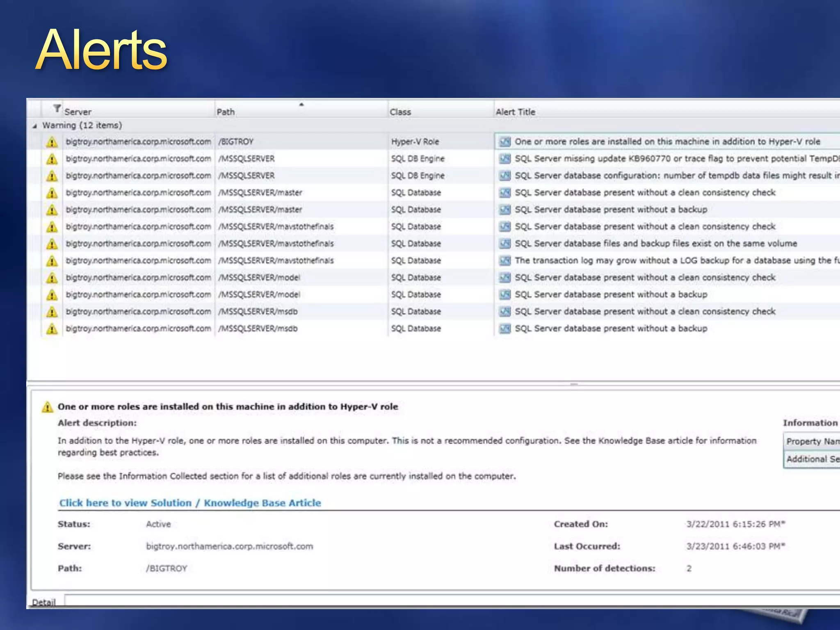The height and width of the screenshot is (630, 840).
Task: Sort by the Alert Title column header
Action: coord(516,112)
